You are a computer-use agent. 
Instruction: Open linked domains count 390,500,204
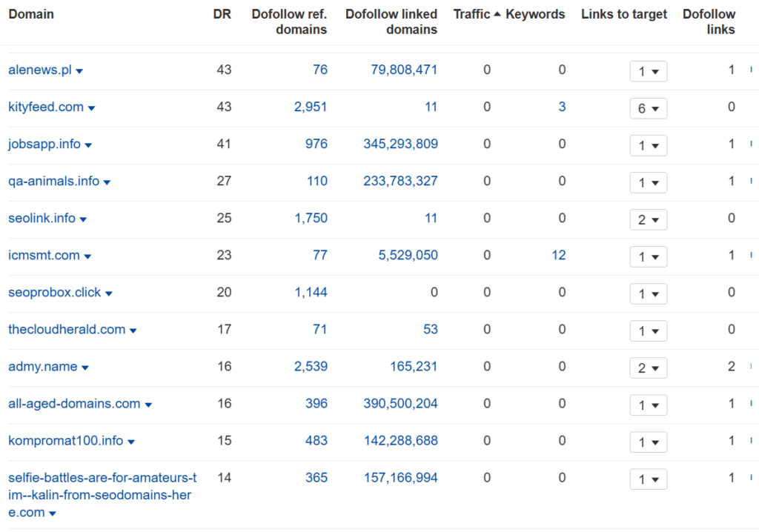tap(401, 403)
